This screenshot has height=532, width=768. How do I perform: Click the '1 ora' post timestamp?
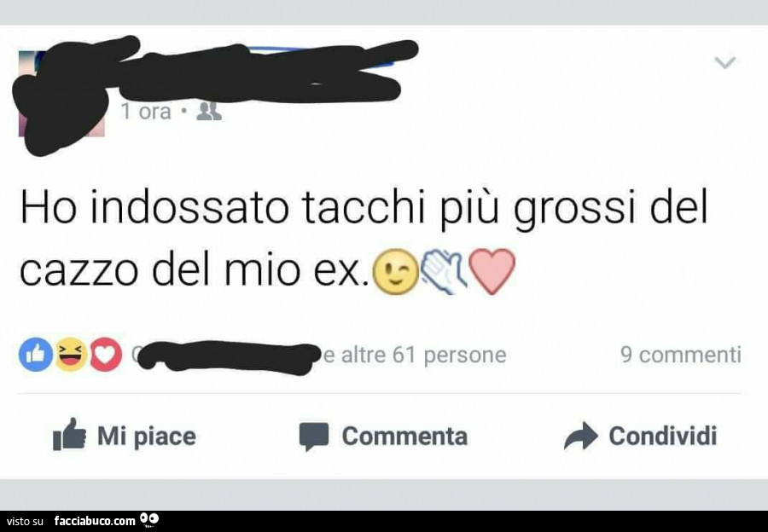pyautogui.click(x=146, y=112)
